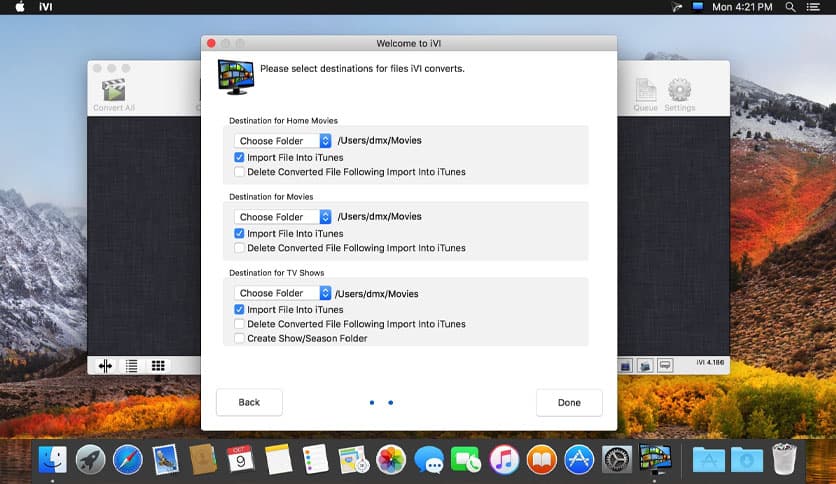The height and width of the screenshot is (484, 836).
Task: Switch to grid view icon
Action: coord(158,366)
